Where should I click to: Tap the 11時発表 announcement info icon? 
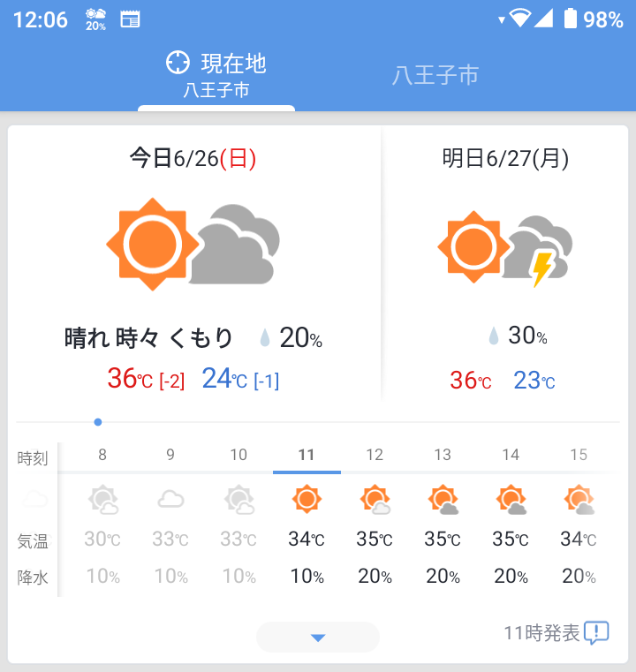coord(597,632)
